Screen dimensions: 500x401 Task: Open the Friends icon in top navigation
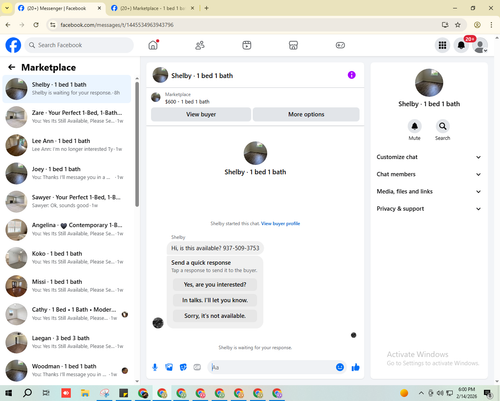[200, 45]
